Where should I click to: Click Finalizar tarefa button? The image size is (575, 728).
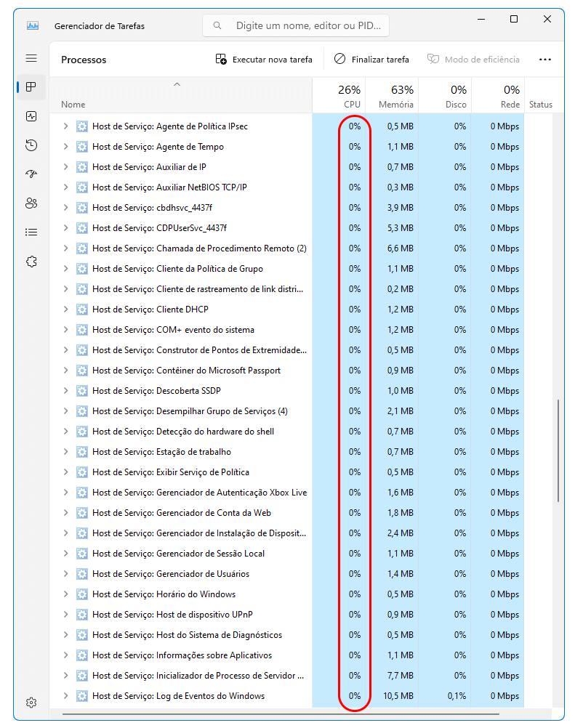tap(371, 60)
